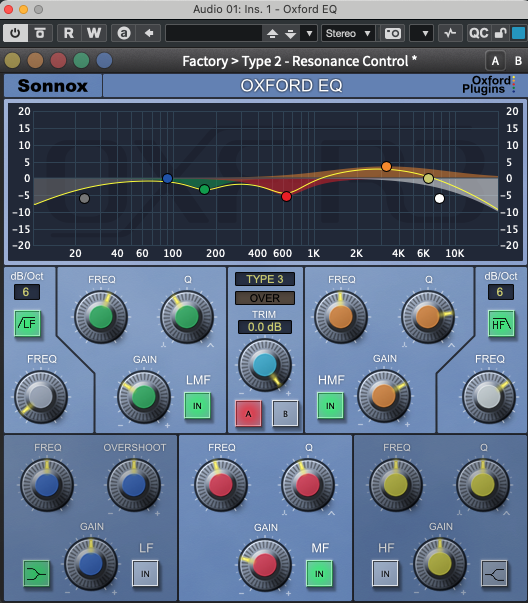The height and width of the screenshot is (603, 528).
Task: Click the low filter FREQ grey knob
Action: pos(41,396)
